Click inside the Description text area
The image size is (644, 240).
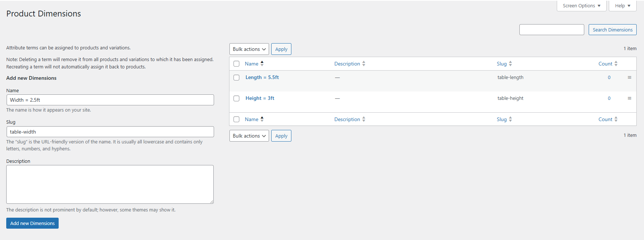pos(110,184)
